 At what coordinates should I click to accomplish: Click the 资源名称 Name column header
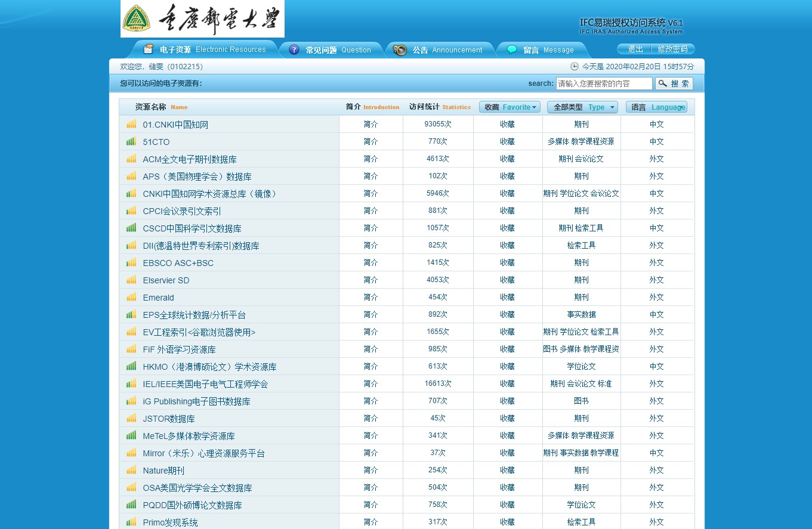click(161, 107)
